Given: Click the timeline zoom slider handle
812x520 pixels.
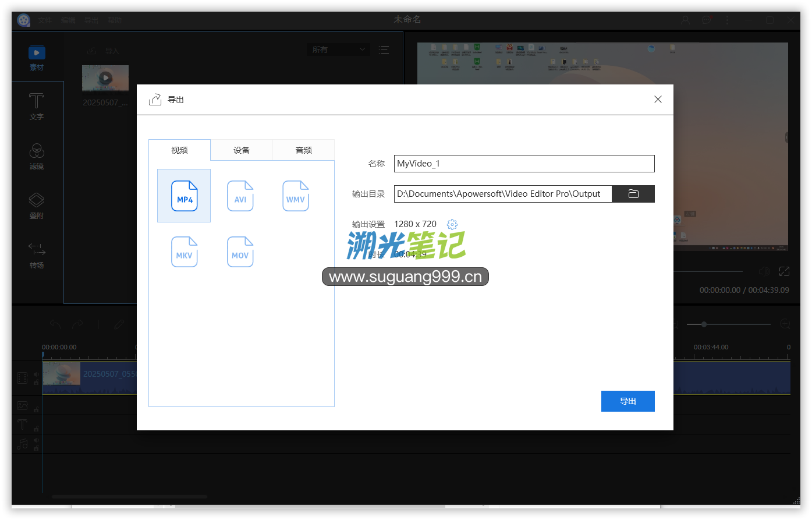Looking at the screenshot, I should [x=704, y=324].
